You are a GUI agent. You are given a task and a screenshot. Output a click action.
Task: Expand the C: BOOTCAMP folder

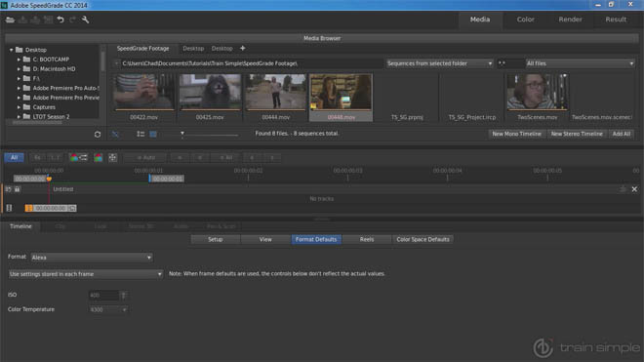[x=19, y=60]
